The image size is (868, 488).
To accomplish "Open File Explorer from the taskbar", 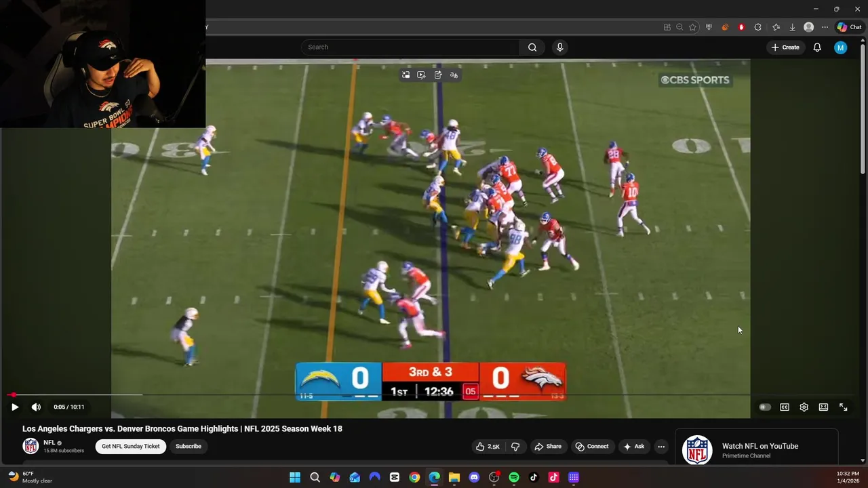I will 454,477.
